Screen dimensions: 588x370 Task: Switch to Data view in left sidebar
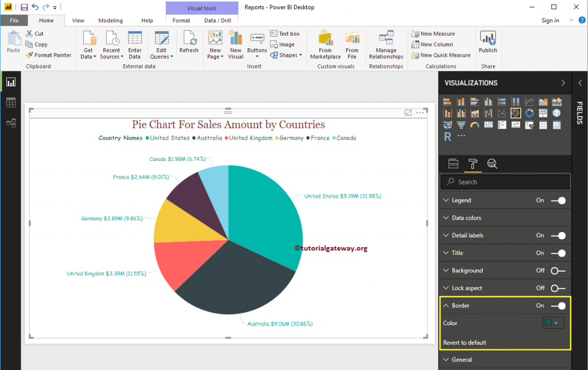(11, 102)
